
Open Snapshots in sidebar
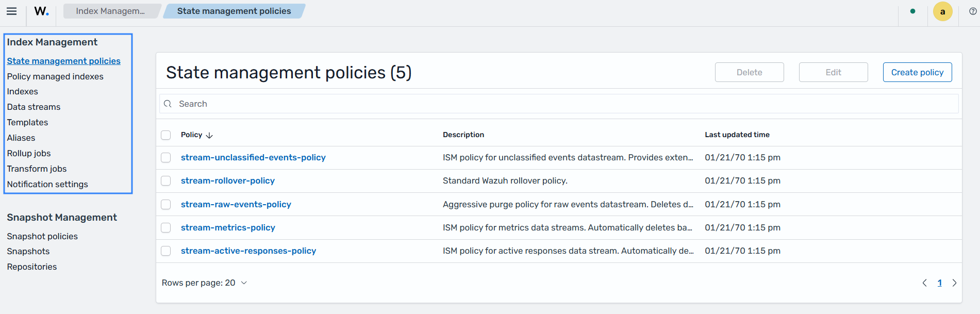pos(28,251)
